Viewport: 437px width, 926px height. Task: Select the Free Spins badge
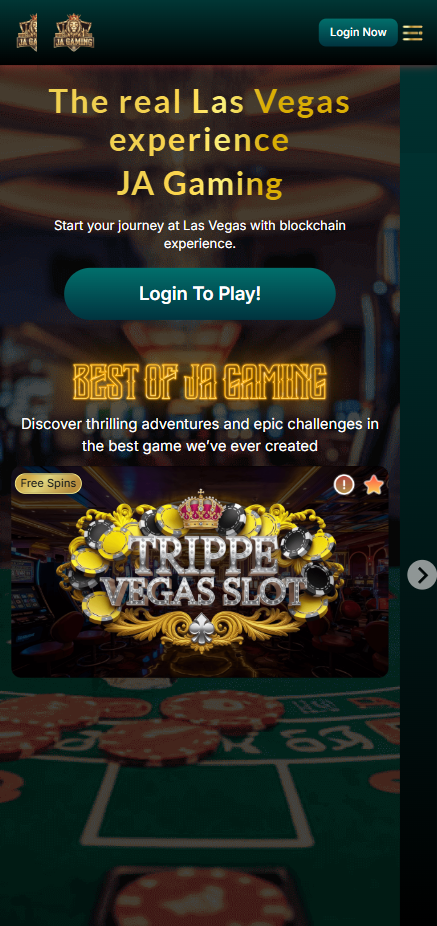coord(48,483)
